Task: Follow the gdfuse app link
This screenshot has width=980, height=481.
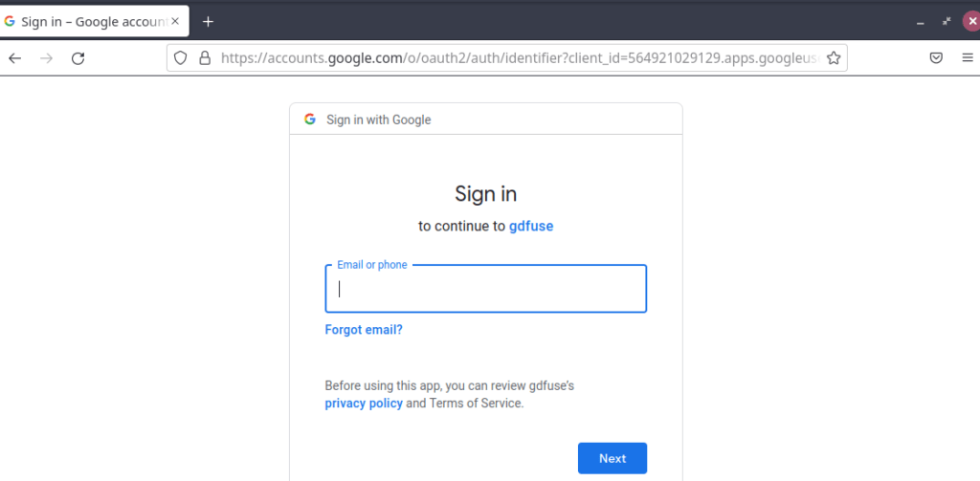Action: (531, 226)
